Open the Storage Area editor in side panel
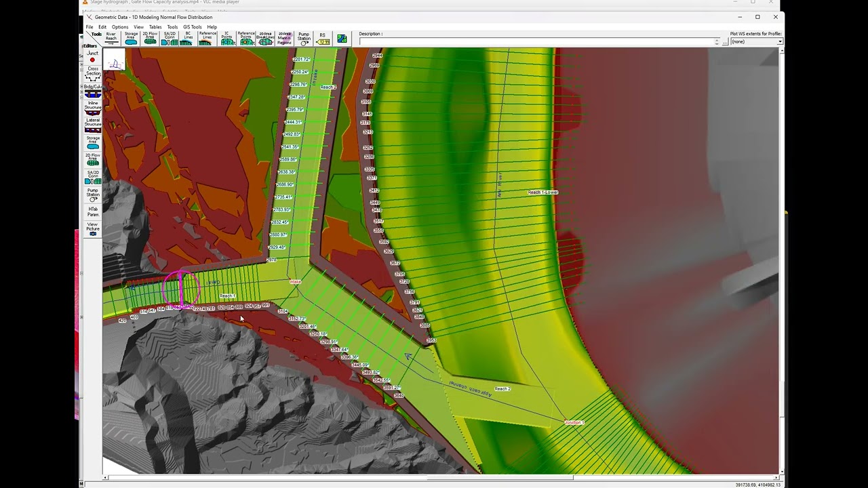This screenshot has height=488, width=868. click(92, 142)
